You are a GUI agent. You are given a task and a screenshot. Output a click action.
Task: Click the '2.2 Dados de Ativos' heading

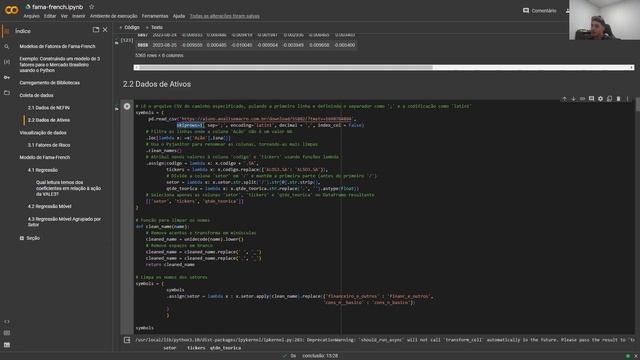(x=157, y=84)
